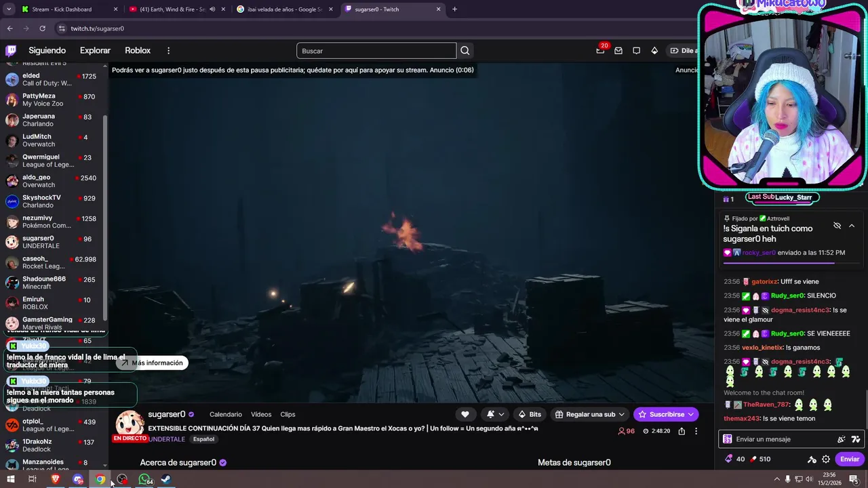
Task: Click Siguiendo in the top navigation
Action: (x=47, y=51)
